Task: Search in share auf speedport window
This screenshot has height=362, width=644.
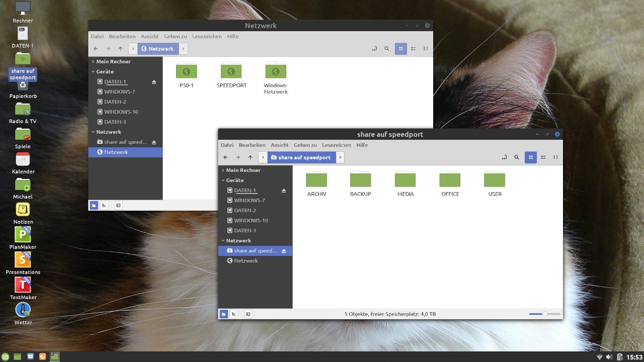Action: pyautogui.click(x=516, y=157)
